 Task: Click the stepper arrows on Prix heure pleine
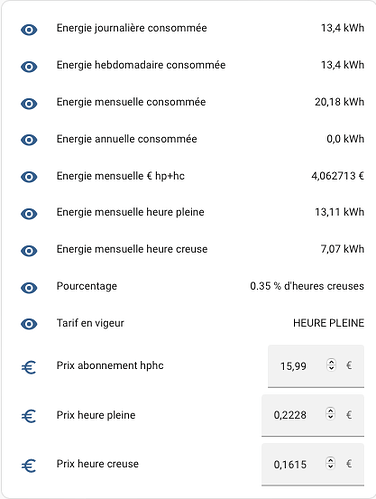click(330, 414)
